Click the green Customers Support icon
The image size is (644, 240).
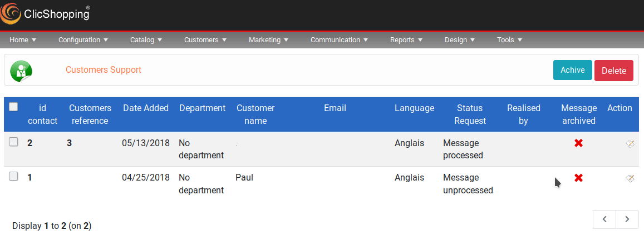[21, 71]
